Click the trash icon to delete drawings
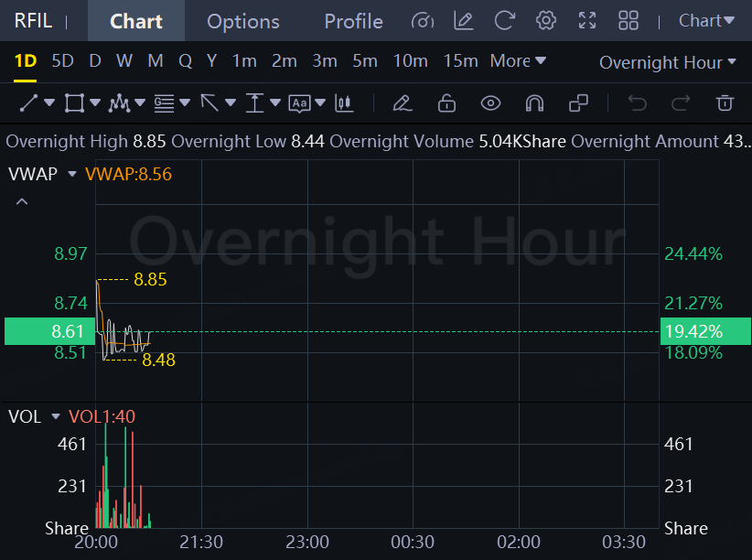 tap(725, 102)
